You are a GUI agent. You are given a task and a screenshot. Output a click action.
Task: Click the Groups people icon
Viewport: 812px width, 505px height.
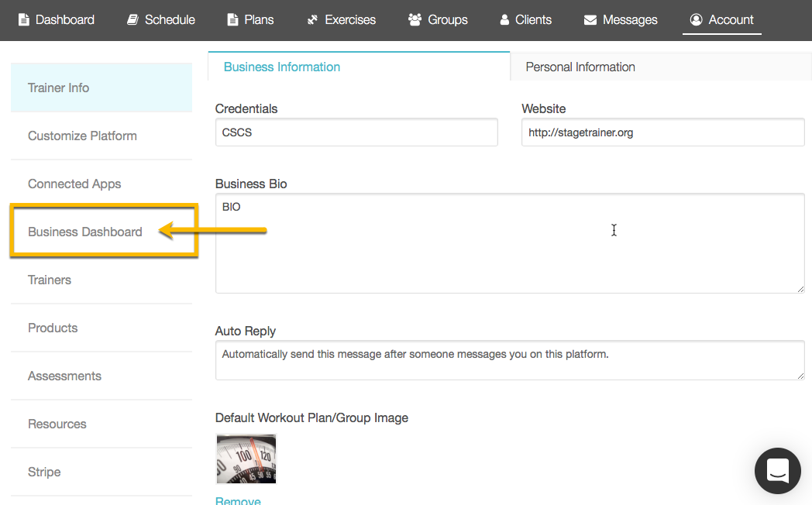(x=415, y=19)
